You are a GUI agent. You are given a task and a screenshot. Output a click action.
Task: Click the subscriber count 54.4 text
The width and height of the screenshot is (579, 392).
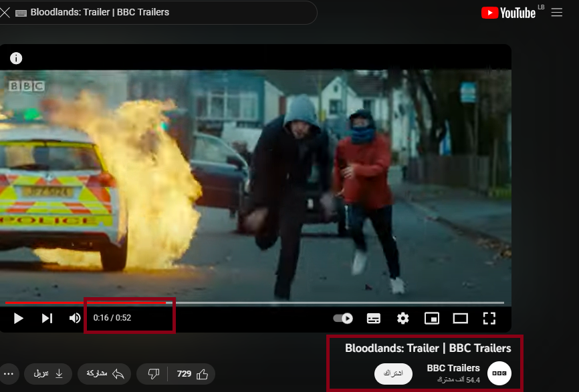(459, 380)
